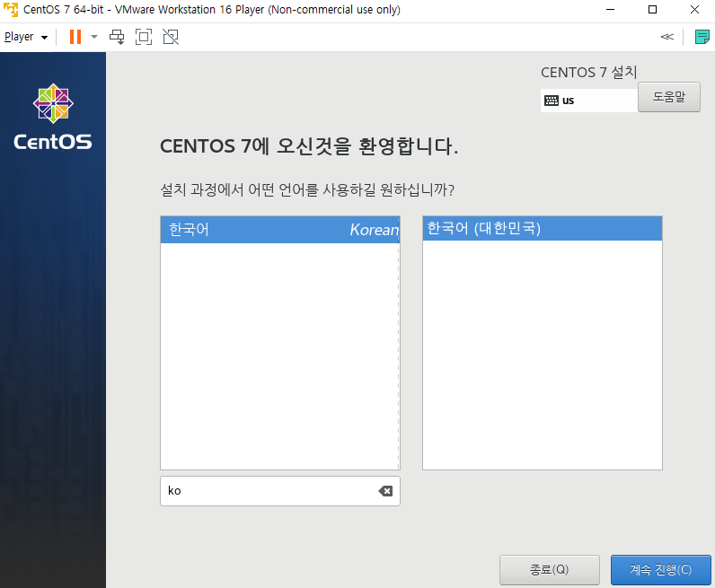Viewport: 715px width, 588px height.
Task: Toggle Unity mode icon
Action: tap(171, 37)
